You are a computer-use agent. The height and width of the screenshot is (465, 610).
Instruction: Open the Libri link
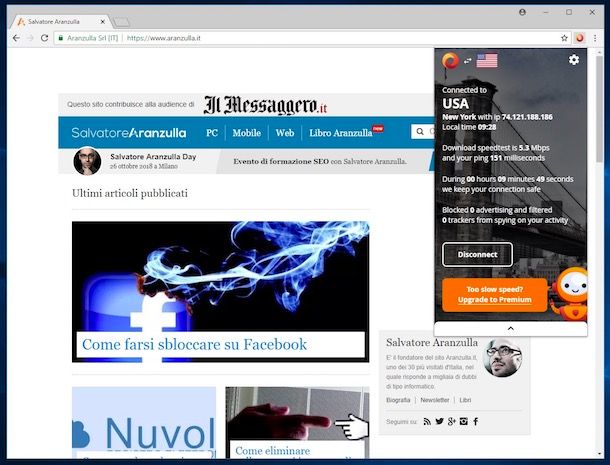click(x=465, y=400)
